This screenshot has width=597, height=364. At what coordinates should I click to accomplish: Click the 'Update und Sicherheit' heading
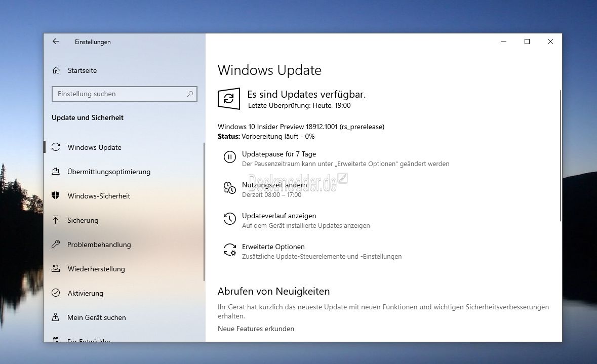tap(88, 117)
